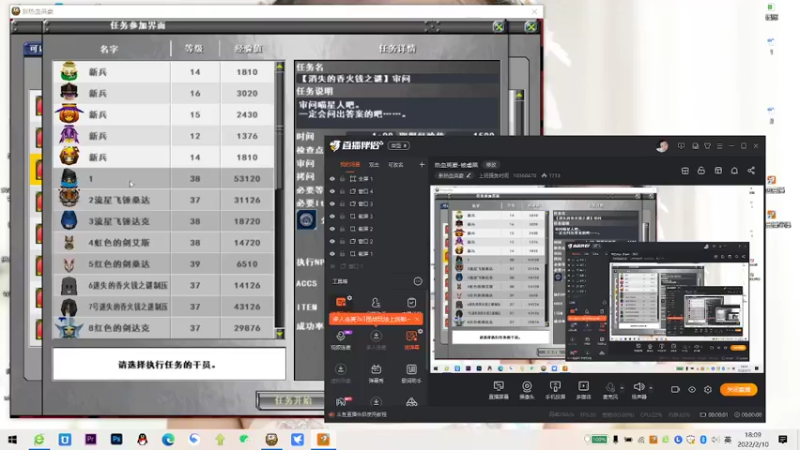Share the stream using the share icon

tap(751, 170)
